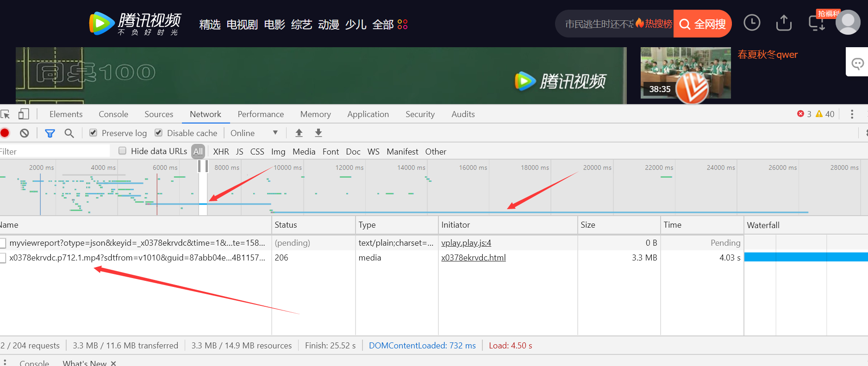Open network search magnifier icon
Viewport: 868px width, 366px height.
click(69, 133)
